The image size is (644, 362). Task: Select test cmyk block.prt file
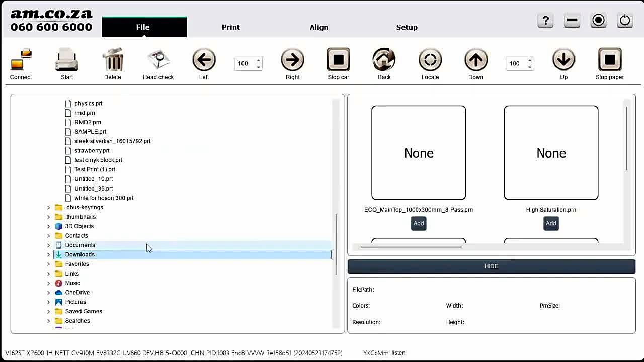(x=99, y=160)
